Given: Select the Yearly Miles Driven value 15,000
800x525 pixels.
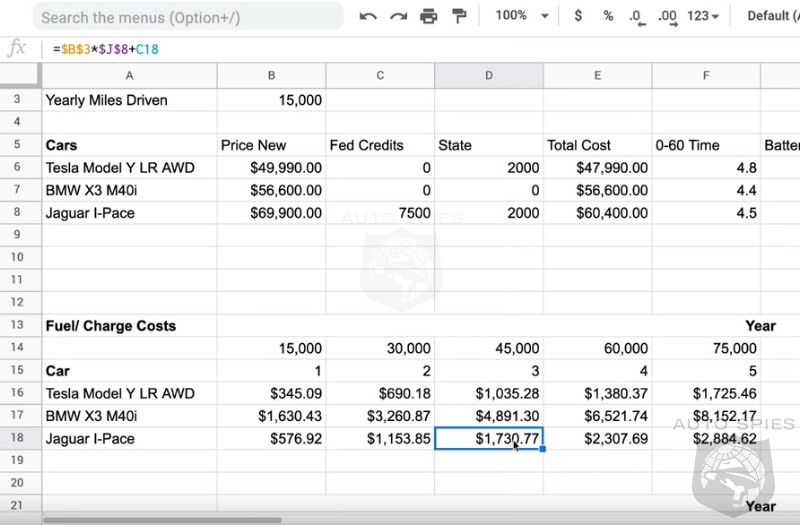Looking at the screenshot, I should point(271,100).
